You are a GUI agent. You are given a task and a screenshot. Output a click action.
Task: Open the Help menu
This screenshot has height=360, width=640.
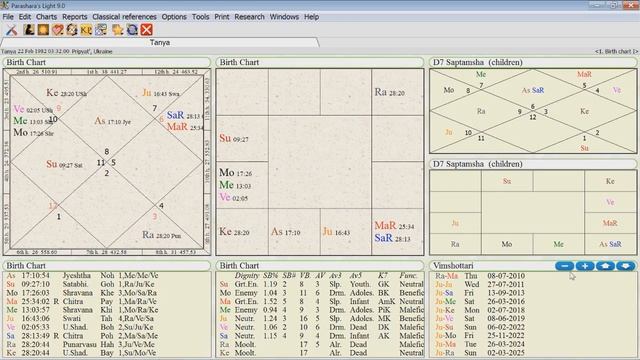point(311,17)
